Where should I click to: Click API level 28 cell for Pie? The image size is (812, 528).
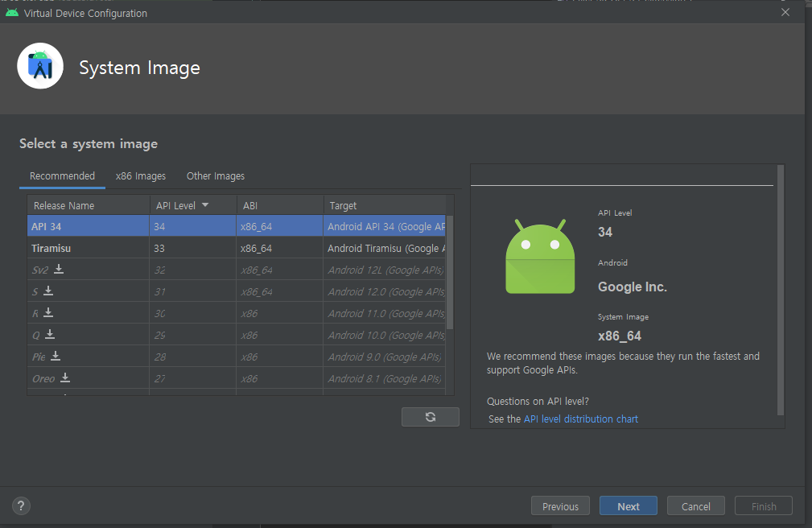click(192, 357)
